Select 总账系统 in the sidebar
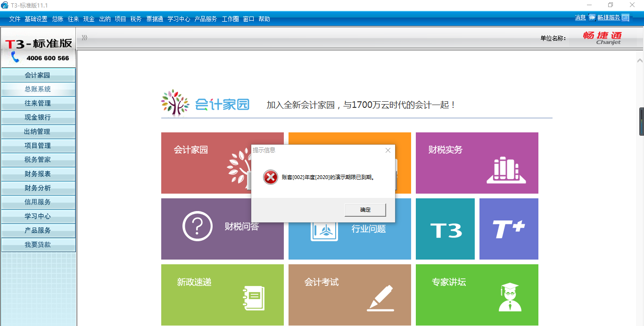 pos(38,89)
